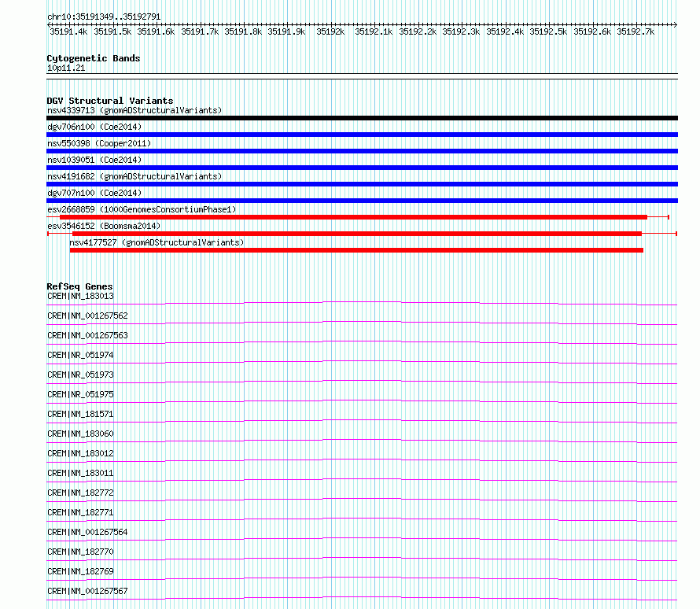Click the red bar under nsv4177527
The image size is (700, 609).
tap(356, 250)
